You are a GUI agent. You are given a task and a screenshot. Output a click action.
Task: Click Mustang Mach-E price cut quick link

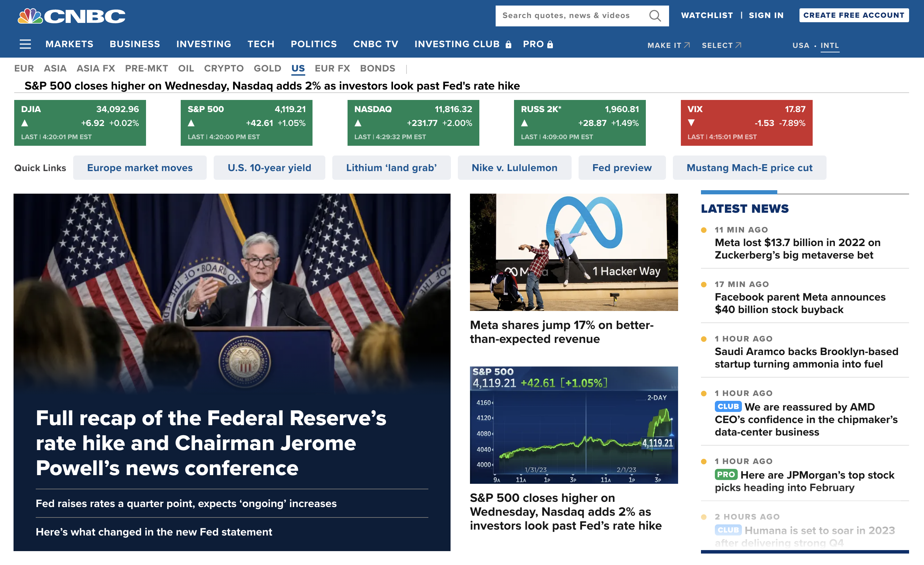pos(749,168)
